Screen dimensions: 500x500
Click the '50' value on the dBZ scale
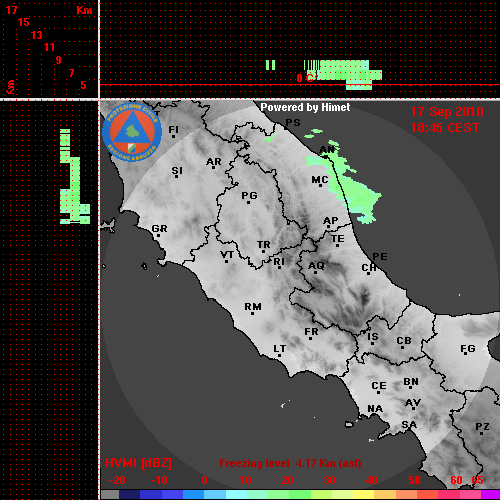pyautogui.click(x=414, y=480)
